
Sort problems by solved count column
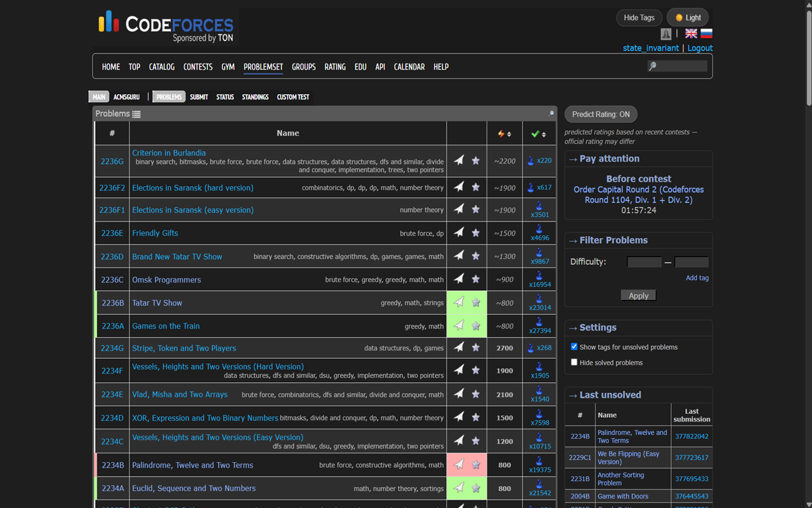539,134
